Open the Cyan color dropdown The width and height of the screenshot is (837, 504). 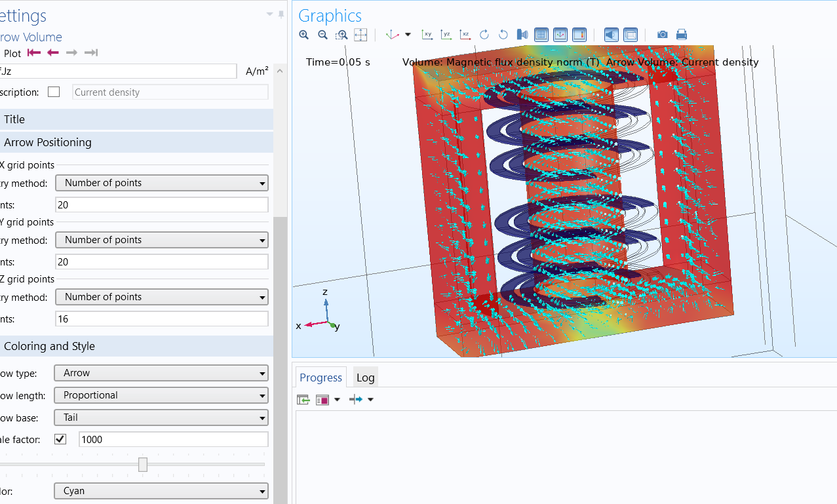(x=162, y=491)
